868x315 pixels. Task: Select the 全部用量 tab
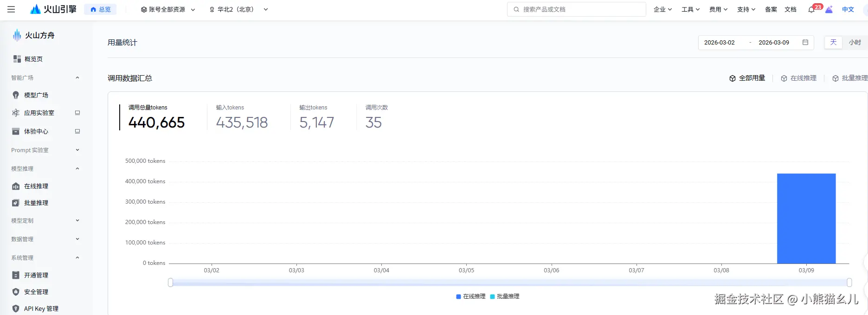[x=747, y=78]
